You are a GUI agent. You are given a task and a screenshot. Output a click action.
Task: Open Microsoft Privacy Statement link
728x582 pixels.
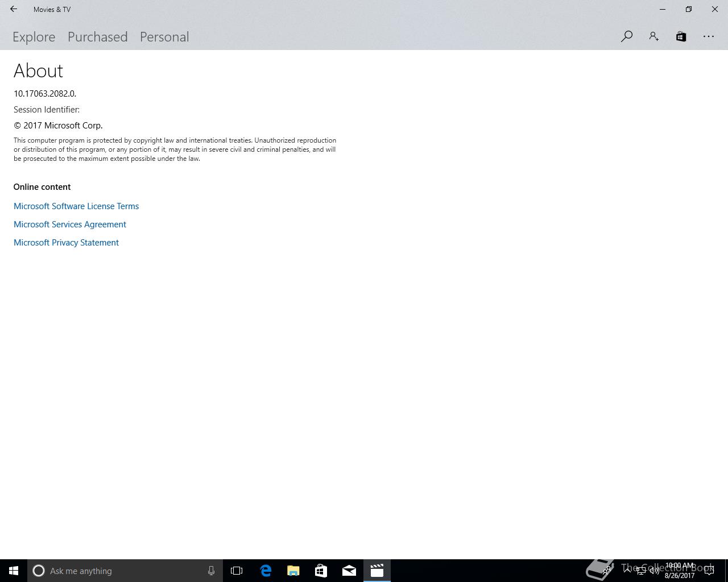(66, 243)
